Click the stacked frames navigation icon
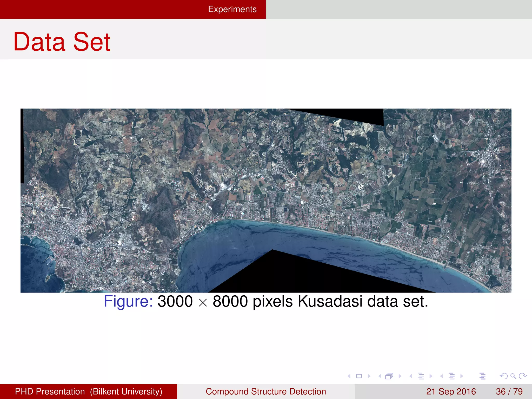The width and height of the screenshot is (532, 399). tap(389, 376)
